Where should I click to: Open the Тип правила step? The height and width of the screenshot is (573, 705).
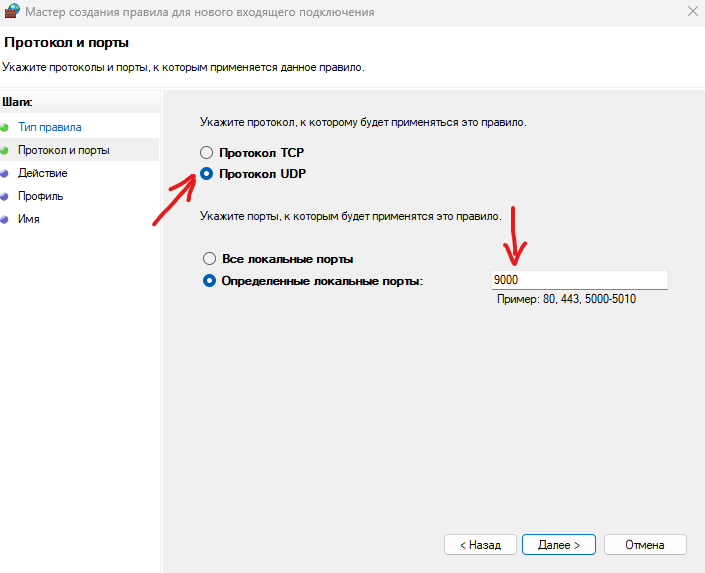[x=49, y=127]
